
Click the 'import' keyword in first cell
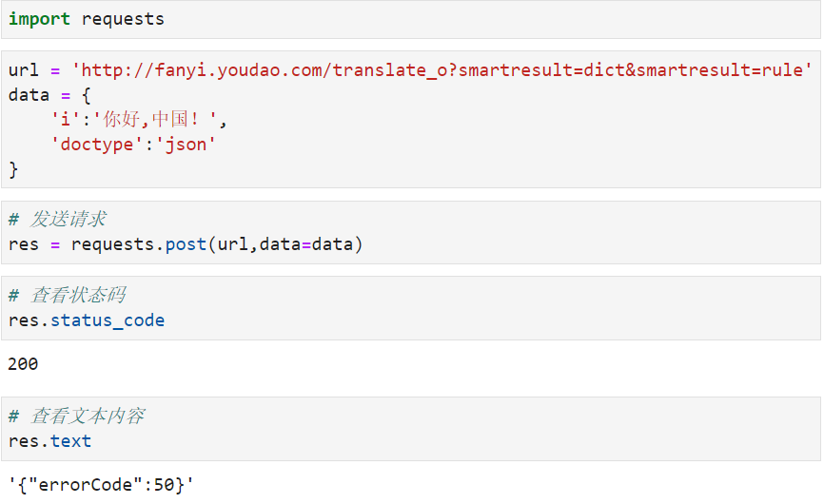(39, 19)
